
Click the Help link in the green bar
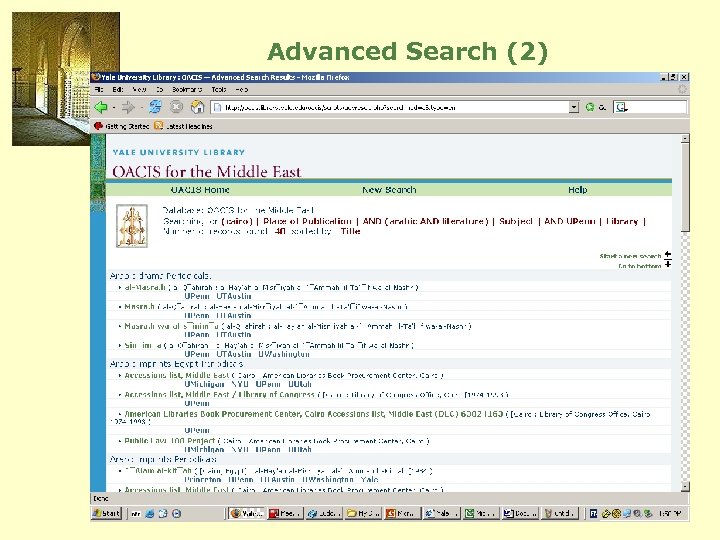click(578, 190)
